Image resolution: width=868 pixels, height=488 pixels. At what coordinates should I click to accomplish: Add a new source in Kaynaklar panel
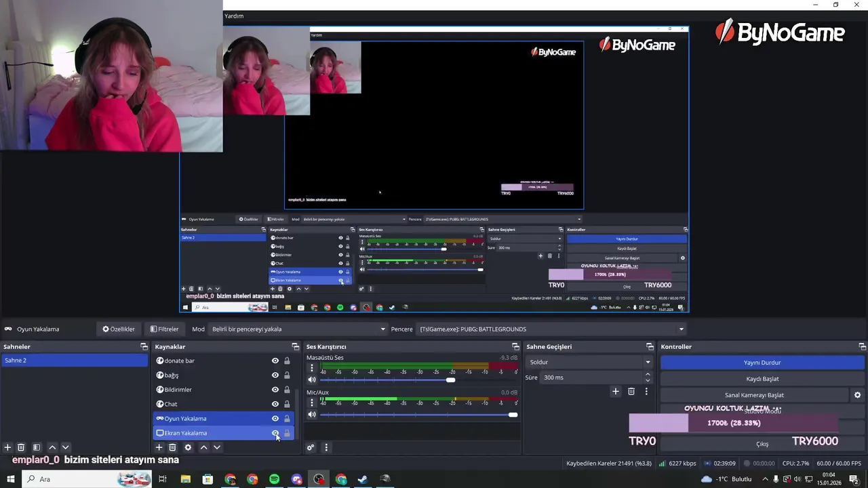159,447
